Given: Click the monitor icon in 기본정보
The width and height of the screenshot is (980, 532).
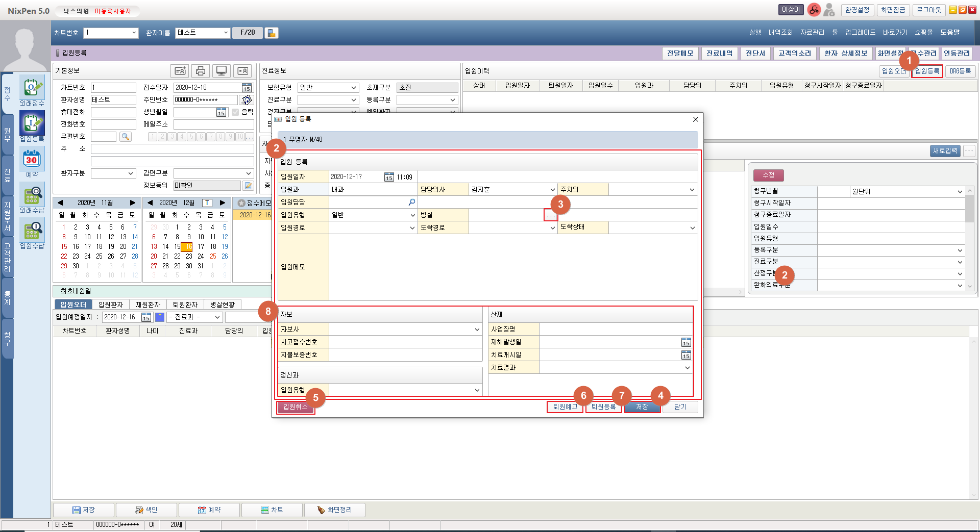Looking at the screenshot, I should click(x=222, y=71).
